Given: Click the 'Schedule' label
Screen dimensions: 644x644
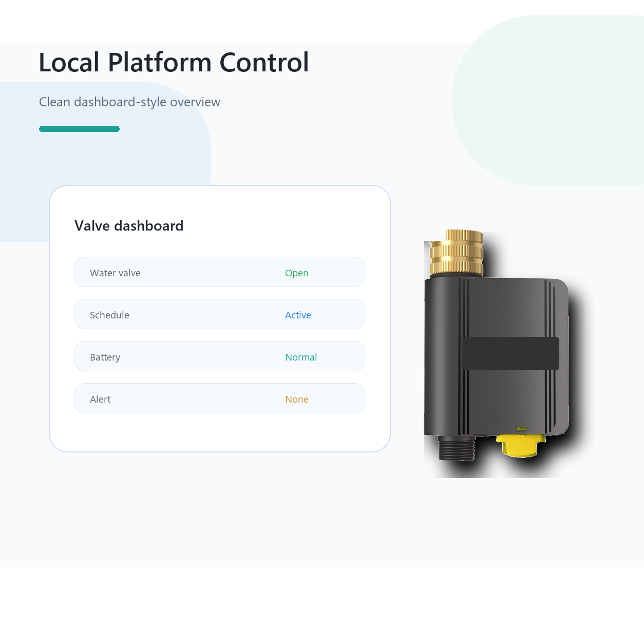Looking at the screenshot, I should click(x=109, y=315).
